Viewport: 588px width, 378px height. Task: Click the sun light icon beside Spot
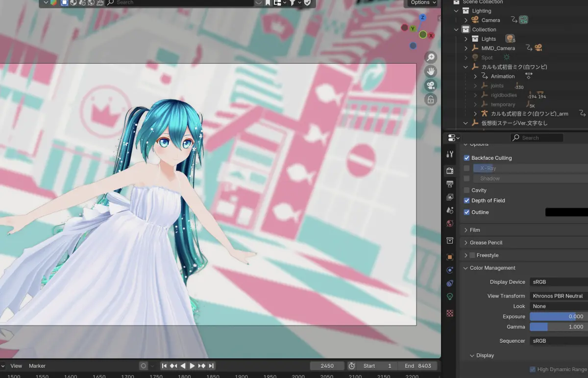(507, 57)
